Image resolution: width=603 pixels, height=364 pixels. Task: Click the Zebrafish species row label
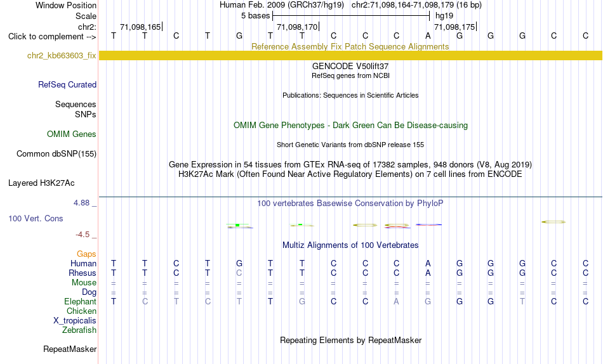coord(79,330)
